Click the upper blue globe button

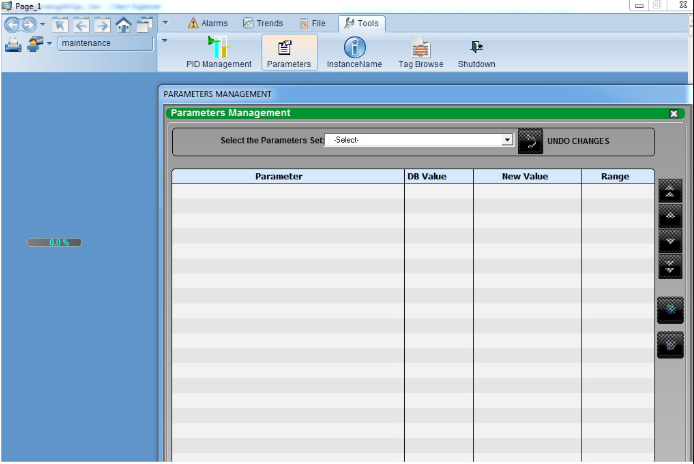click(670, 310)
